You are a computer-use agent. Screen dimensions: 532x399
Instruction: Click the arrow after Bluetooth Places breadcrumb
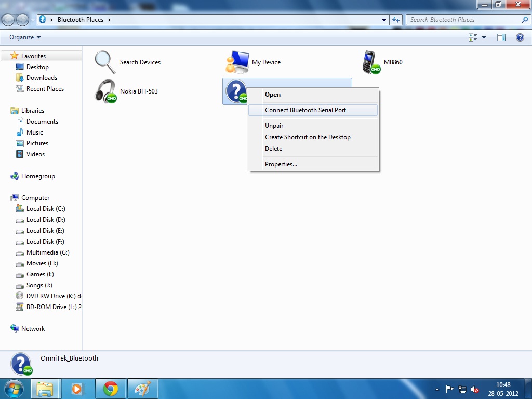[x=110, y=20]
